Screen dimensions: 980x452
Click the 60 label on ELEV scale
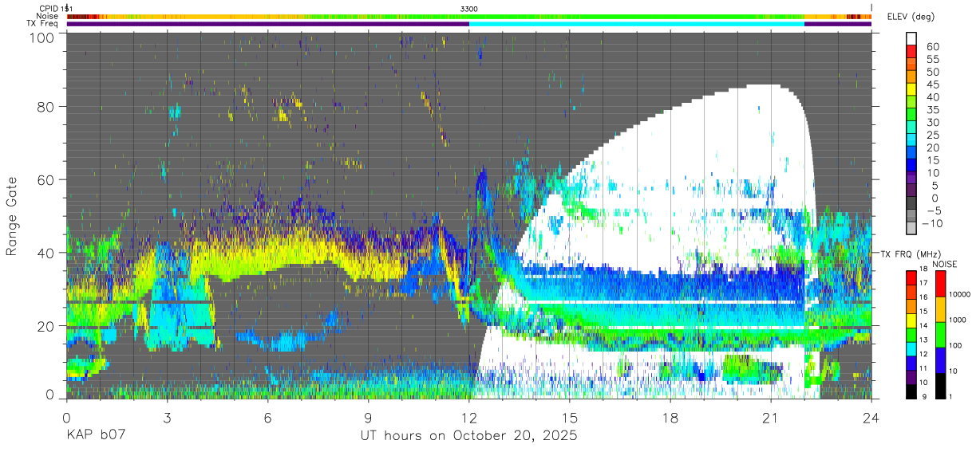tap(933, 46)
